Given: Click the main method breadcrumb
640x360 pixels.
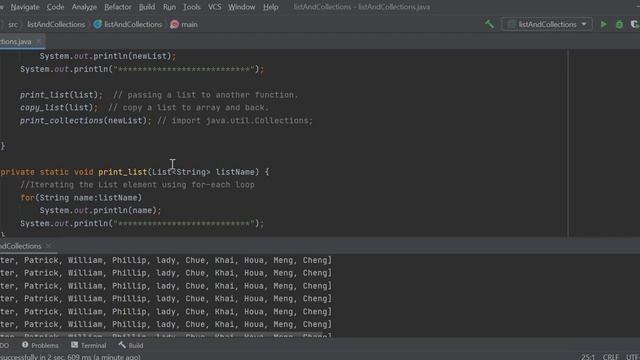Looking at the screenshot, I should point(189,24).
